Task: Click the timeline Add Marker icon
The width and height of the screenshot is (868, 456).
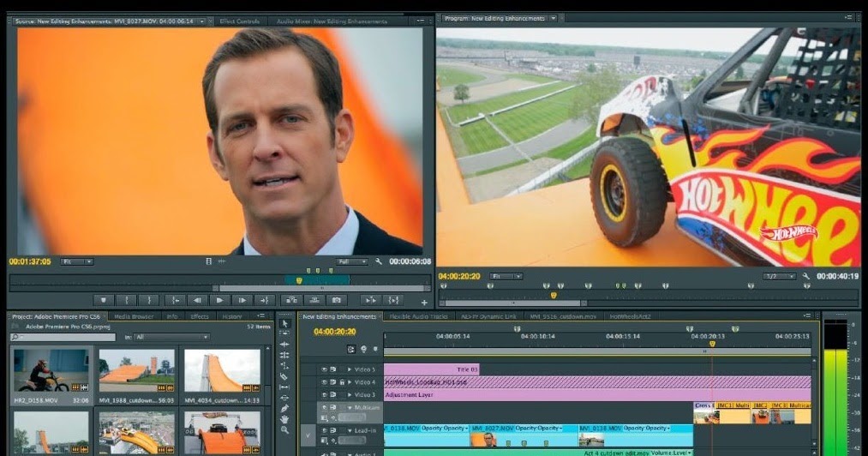Action: [375, 349]
